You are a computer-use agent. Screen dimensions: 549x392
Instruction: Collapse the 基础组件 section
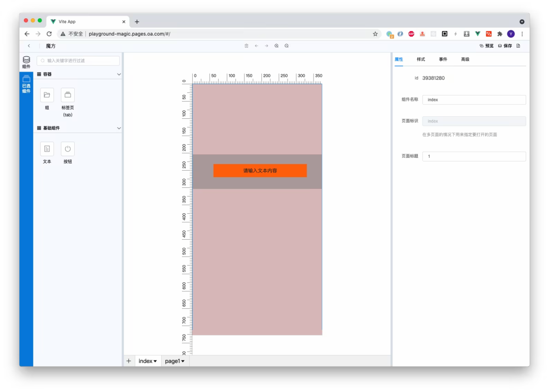[119, 128]
